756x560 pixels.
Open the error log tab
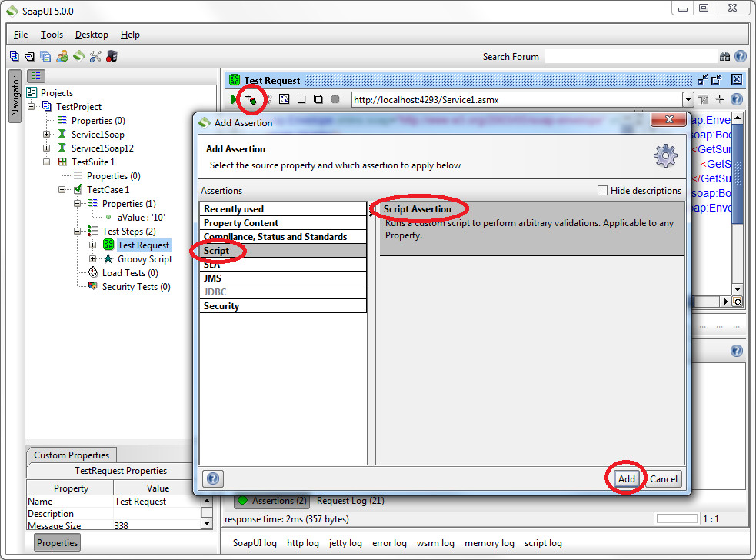point(390,543)
